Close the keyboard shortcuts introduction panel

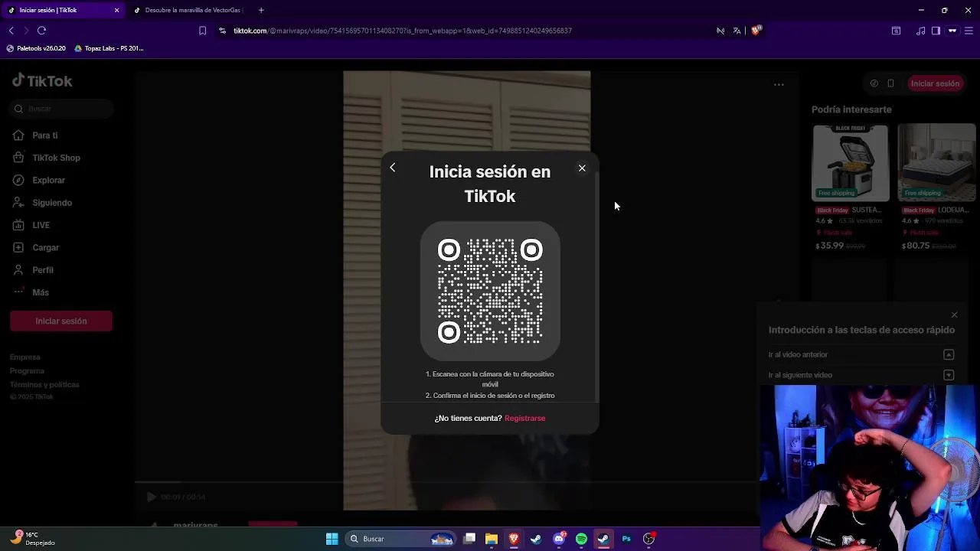[x=954, y=315]
